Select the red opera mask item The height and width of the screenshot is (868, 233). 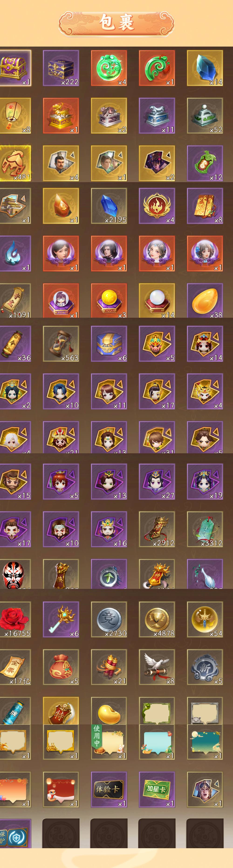tap(15, 574)
